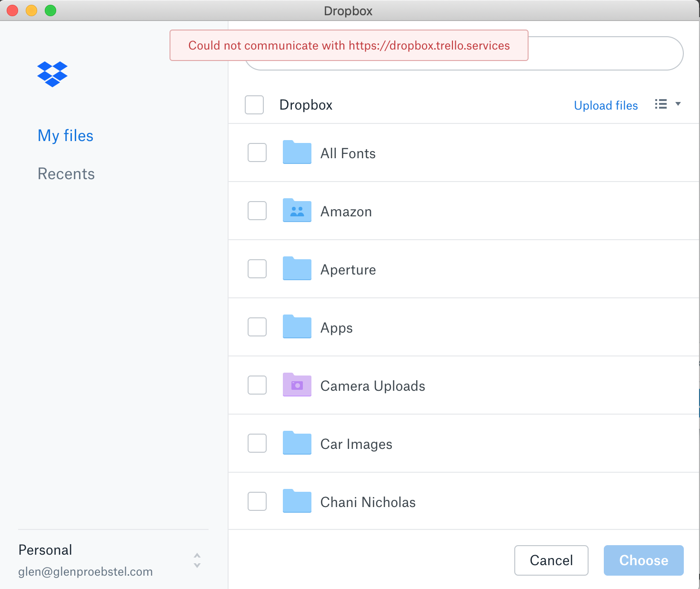Open the Camera Uploads folder icon
Screen dimensions: 700x589
(x=297, y=385)
